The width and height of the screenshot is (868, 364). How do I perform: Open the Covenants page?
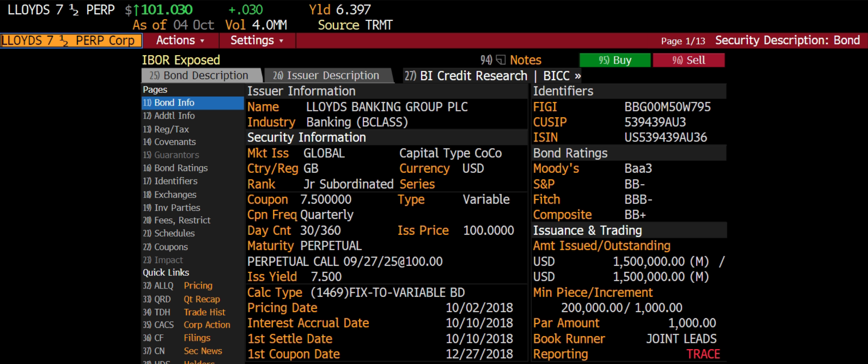pos(193,142)
